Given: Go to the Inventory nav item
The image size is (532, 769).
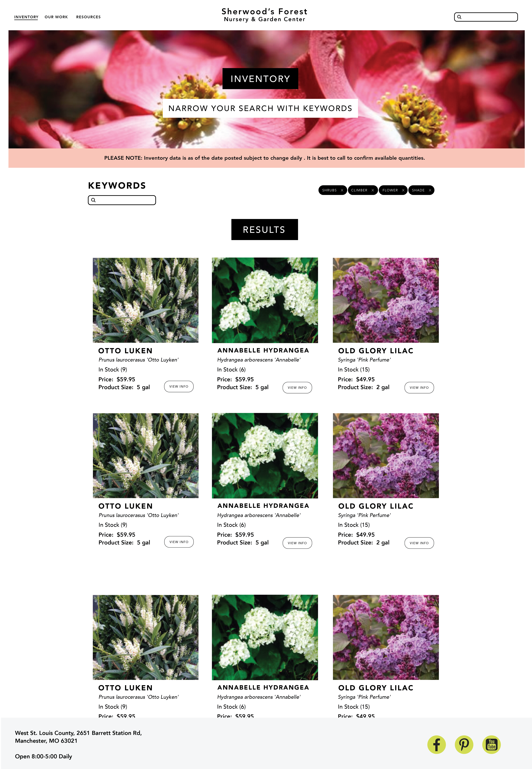Looking at the screenshot, I should 26,17.
